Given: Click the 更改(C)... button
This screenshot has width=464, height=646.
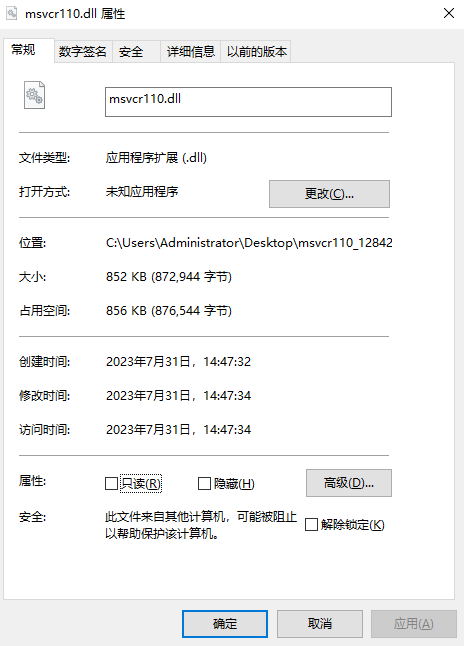Looking at the screenshot, I should click(x=329, y=194).
